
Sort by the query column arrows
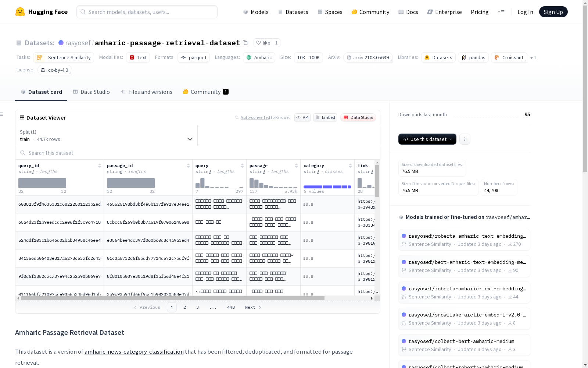(242, 166)
